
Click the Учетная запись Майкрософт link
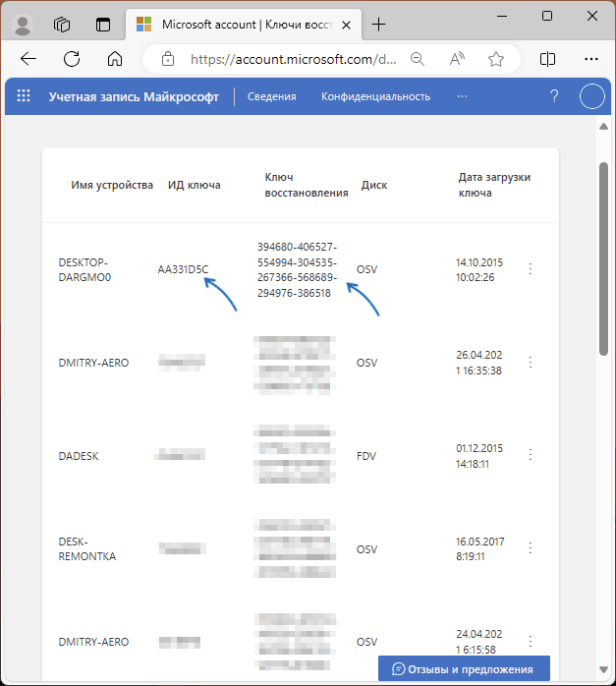click(x=134, y=96)
